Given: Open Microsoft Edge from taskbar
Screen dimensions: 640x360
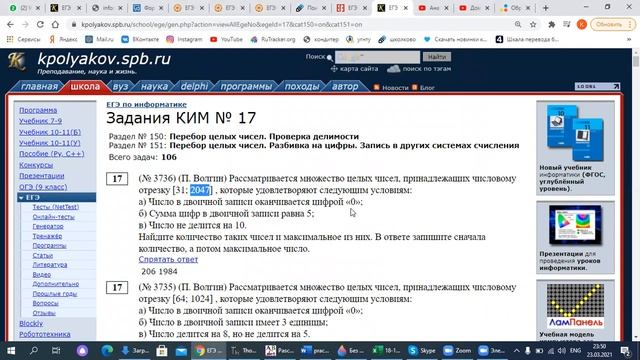Looking at the screenshot, I should point(107,351).
